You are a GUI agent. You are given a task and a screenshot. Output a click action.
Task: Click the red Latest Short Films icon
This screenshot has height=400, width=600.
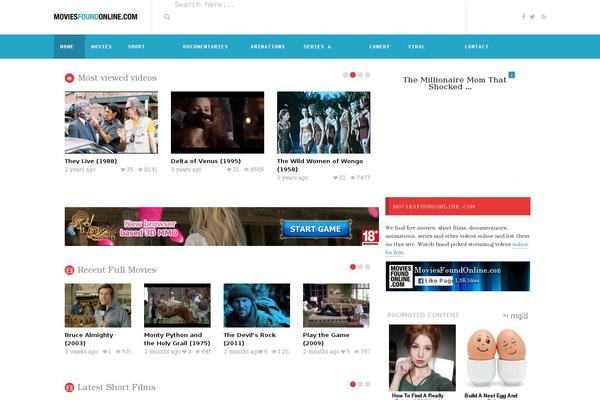[x=69, y=387]
